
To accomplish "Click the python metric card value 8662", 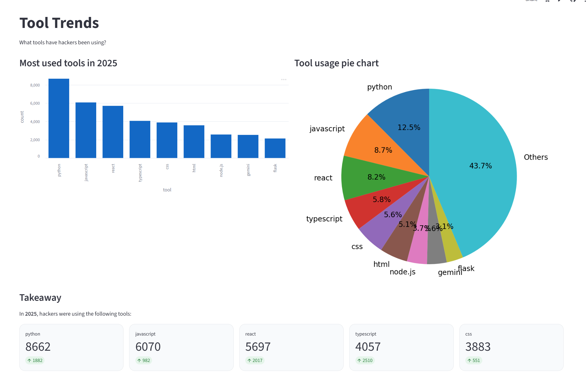I will coord(38,347).
